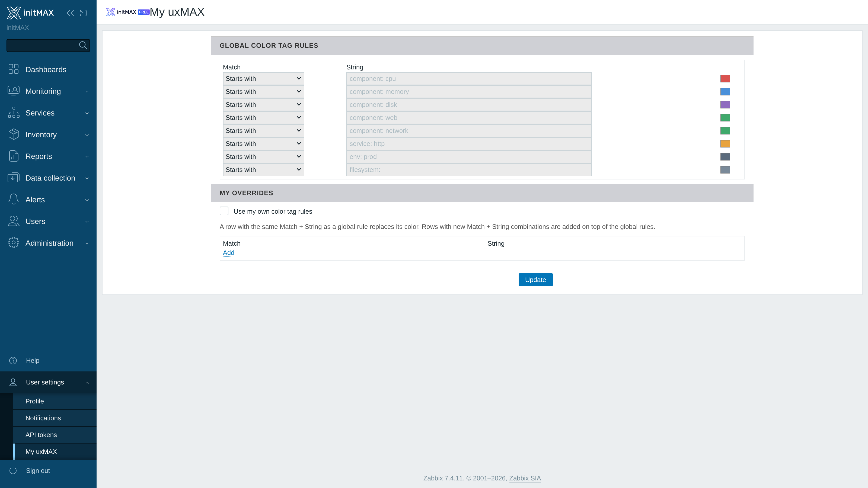
Task: Click the orange swatch for service: http
Action: click(725, 144)
